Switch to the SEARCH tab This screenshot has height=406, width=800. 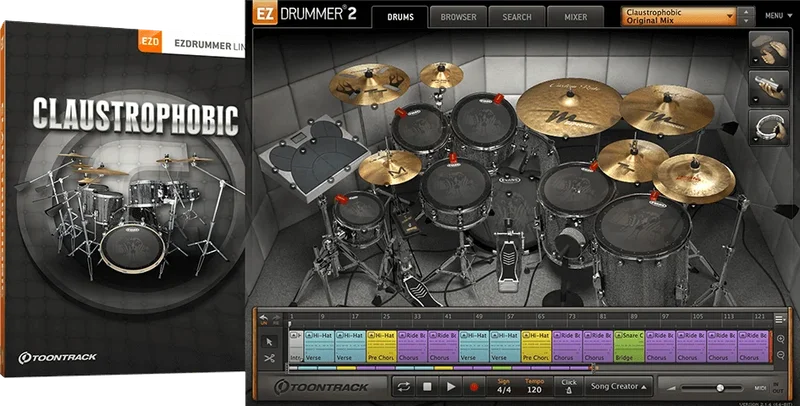[x=516, y=17]
